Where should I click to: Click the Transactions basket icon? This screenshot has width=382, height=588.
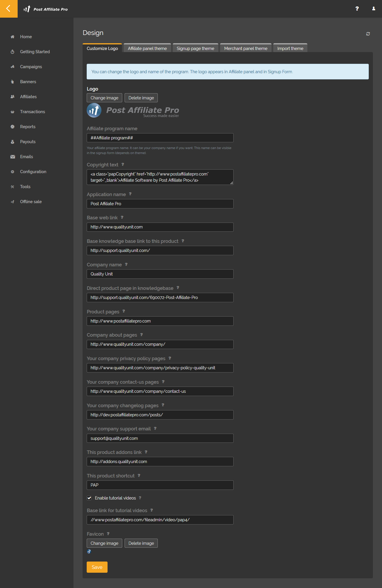tap(12, 112)
